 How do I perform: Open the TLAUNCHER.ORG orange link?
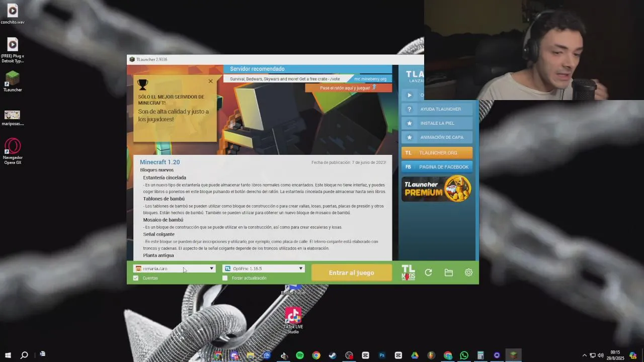[437, 153]
